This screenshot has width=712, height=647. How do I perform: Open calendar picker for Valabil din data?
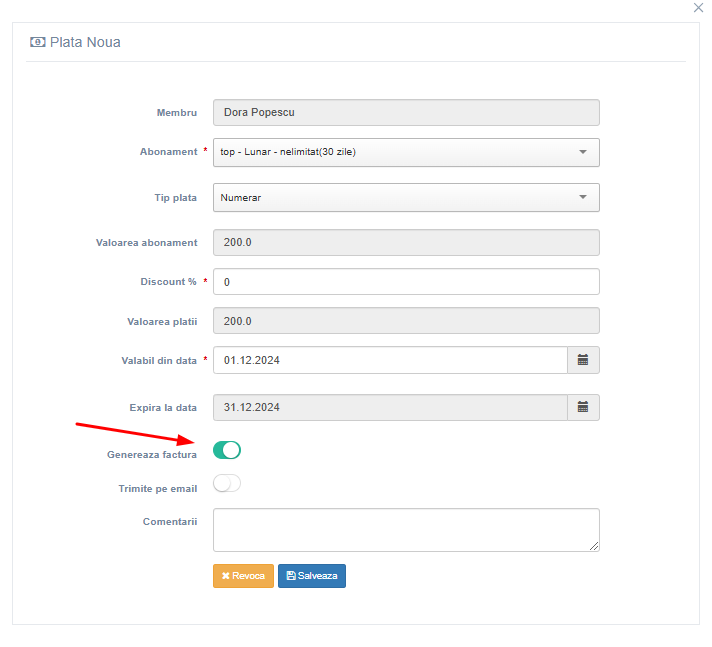point(583,360)
